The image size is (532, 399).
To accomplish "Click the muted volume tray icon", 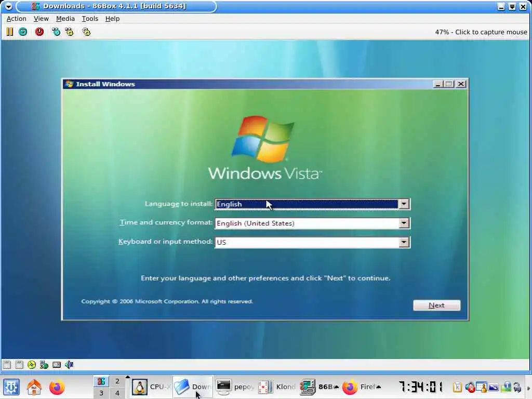I will (x=470, y=387).
